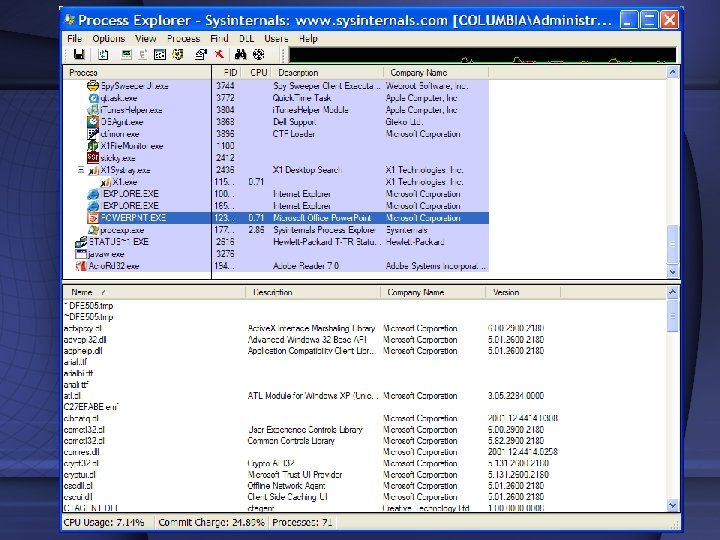
Task: Click the View DLLs/Handles toolbar icon
Action: point(178,55)
